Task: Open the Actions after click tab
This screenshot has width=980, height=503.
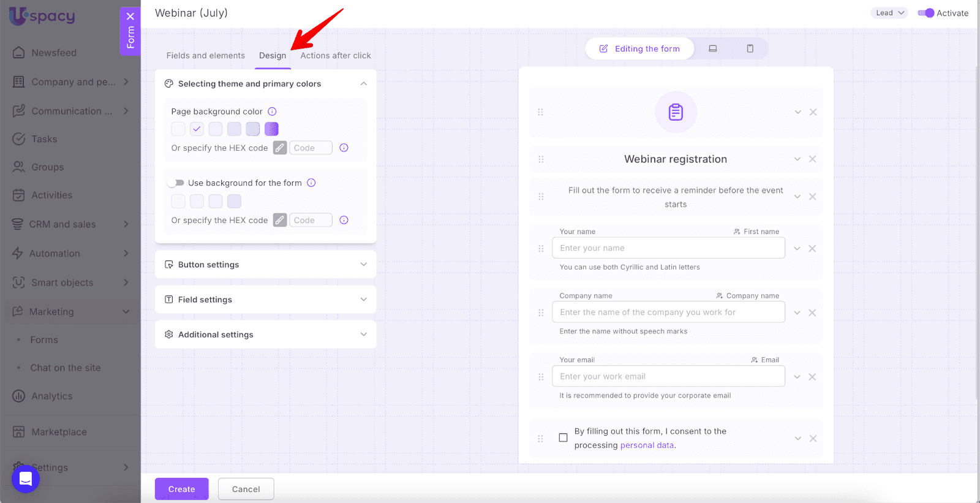Action: pos(336,56)
